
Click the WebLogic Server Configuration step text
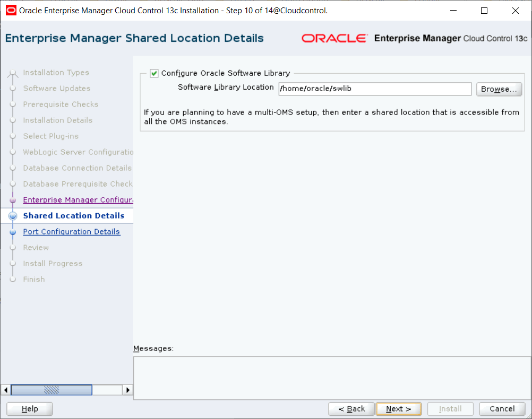coord(78,152)
